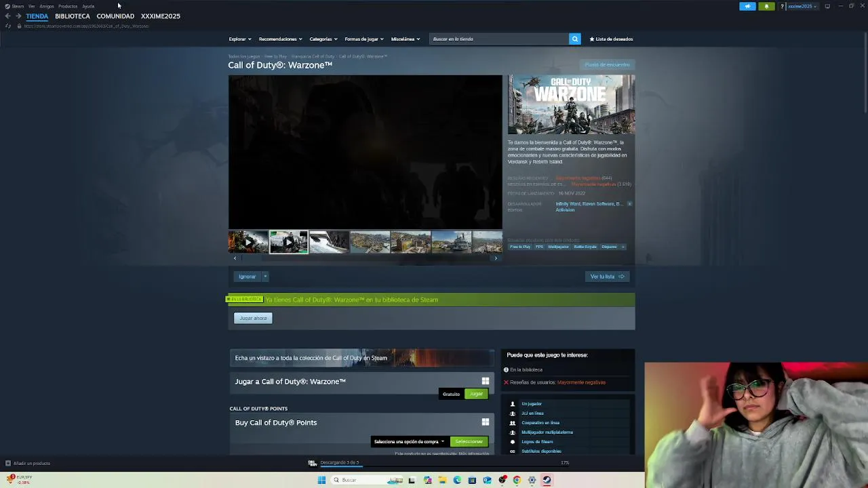Click the Free to Play tag

[x=520, y=247]
